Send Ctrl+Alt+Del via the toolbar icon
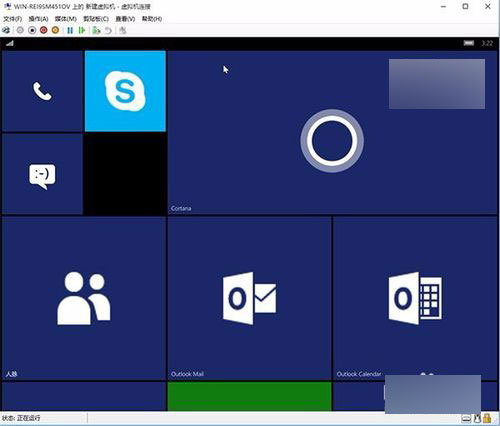Viewport: 500px width, 426px height. (x=6, y=30)
